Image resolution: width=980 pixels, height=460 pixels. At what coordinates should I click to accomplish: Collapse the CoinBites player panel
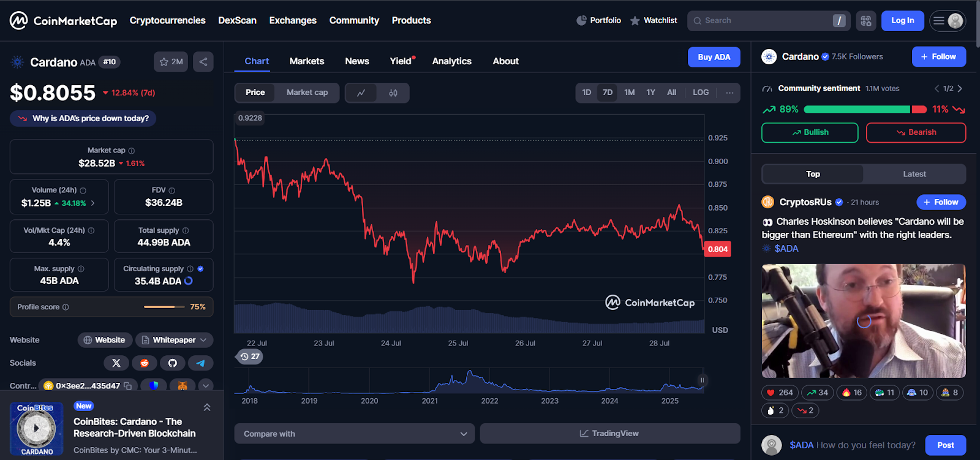(207, 407)
